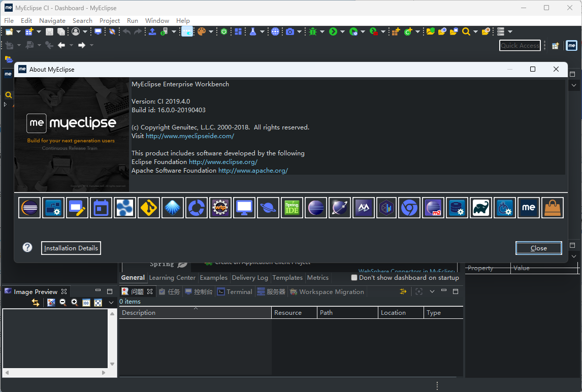Click the planet Saturn plugin icon
The width and height of the screenshot is (582, 392).
[268, 208]
